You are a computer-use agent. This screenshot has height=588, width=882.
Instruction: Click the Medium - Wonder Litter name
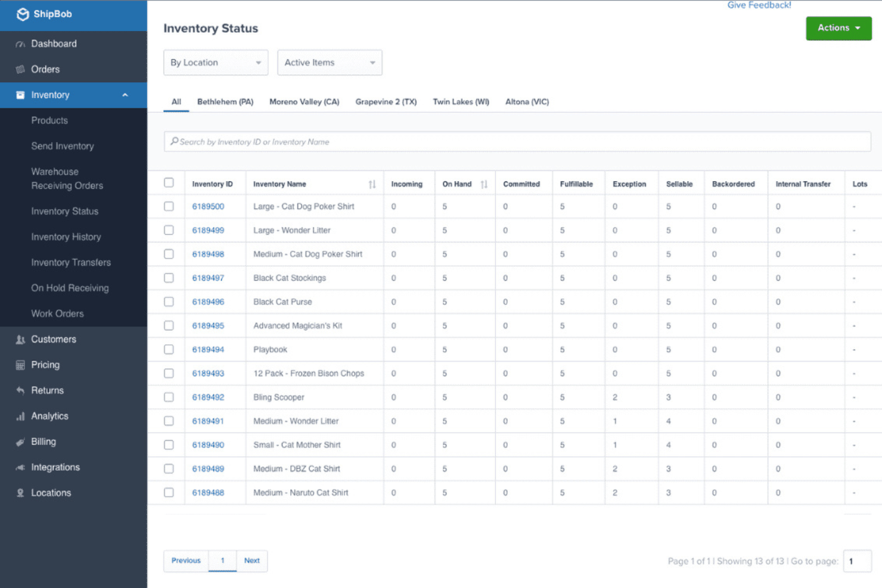point(296,421)
